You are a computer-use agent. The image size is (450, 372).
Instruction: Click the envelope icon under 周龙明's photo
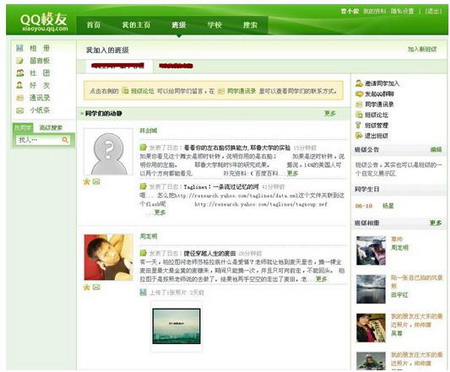click(x=96, y=287)
